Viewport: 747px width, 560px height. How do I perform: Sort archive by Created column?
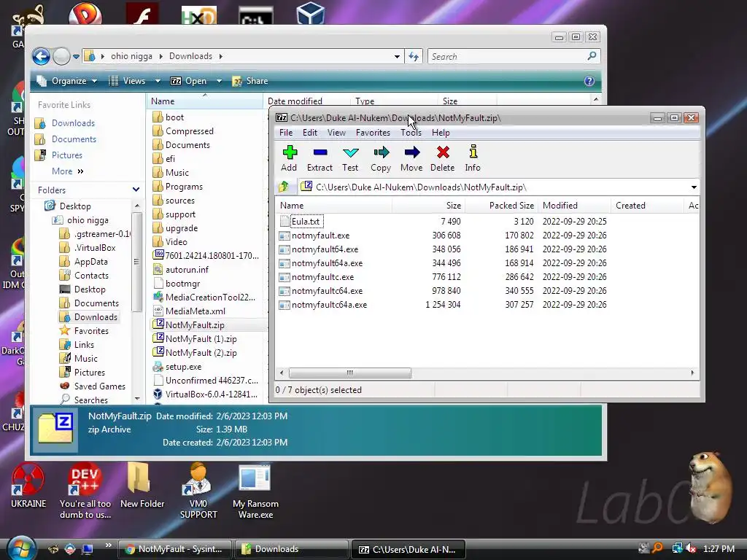[647, 205]
